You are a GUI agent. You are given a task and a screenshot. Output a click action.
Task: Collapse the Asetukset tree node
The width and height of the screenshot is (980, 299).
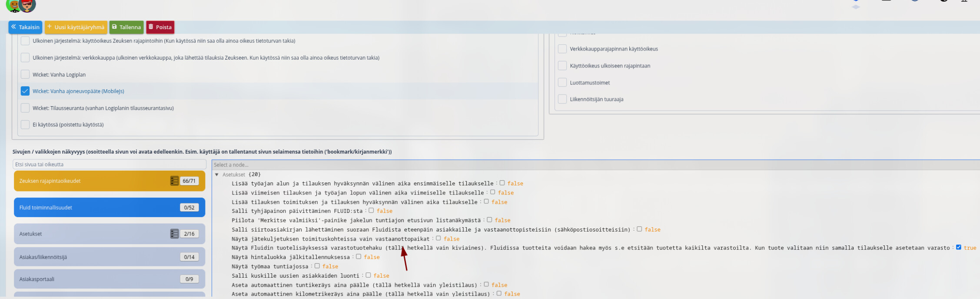tap(217, 175)
